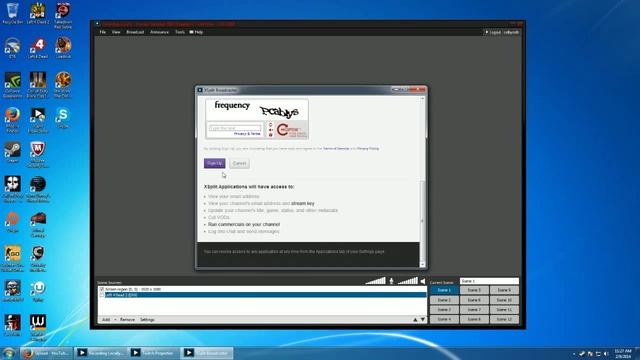Open the GeForce Experience desktop shortcut
The image size is (640, 360).
point(12,84)
